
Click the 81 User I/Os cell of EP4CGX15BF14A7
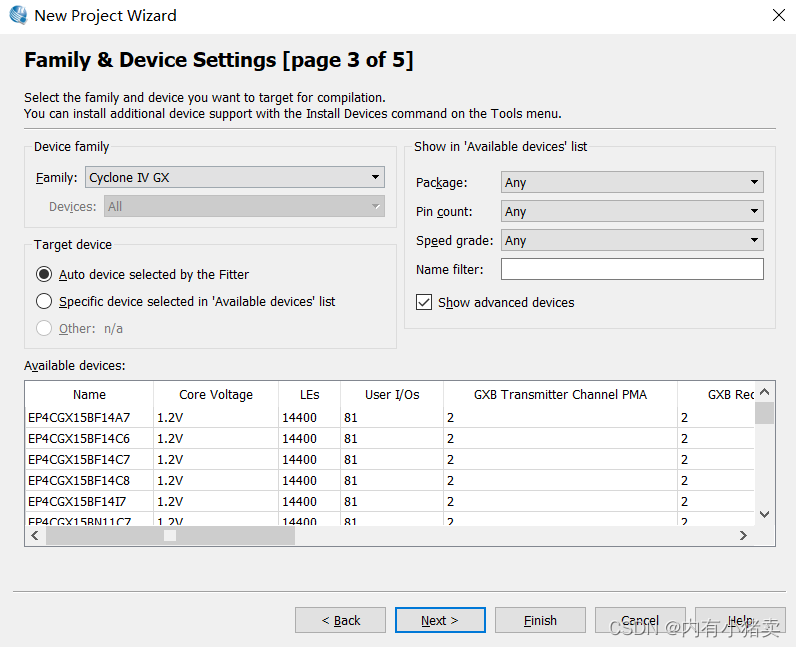coord(392,417)
